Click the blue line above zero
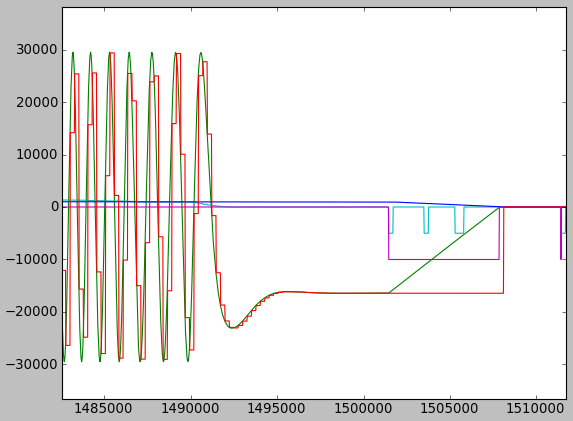The width and height of the screenshot is (573, 421). click(292, 202)
